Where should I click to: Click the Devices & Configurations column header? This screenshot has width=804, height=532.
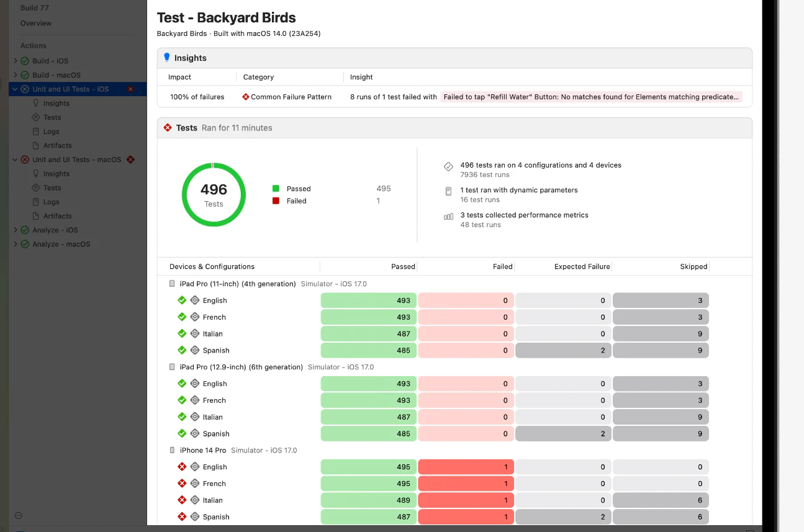pos(212,266)
